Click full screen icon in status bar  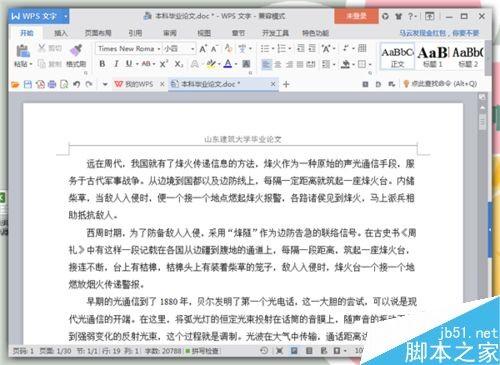279,351
